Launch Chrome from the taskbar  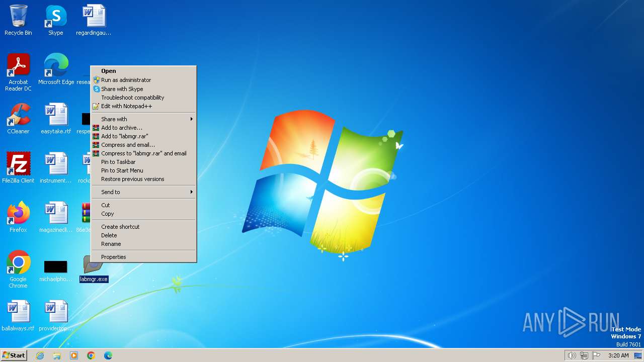tap(91, 355)
